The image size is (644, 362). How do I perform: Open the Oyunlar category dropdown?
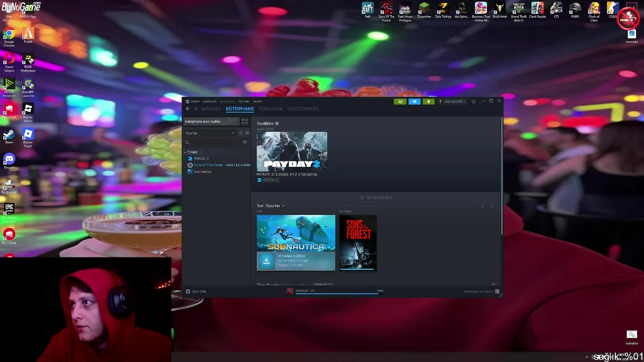210,133
